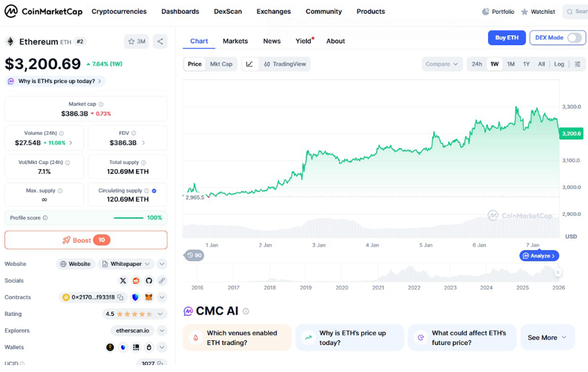
Task: Open the Reddit social link icon
Action: click(x=136, y=281)
